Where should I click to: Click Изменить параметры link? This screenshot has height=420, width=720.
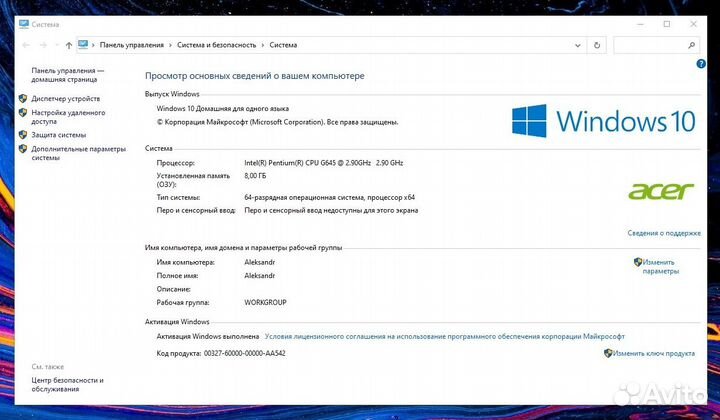point(660,267)
